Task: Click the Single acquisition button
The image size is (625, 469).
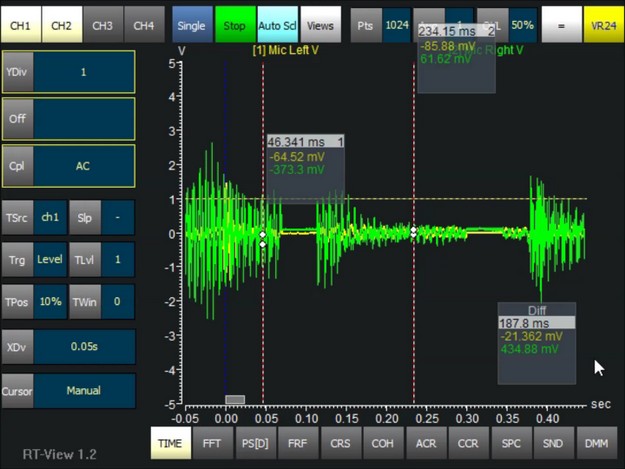Action: click(x=192, y=25)
